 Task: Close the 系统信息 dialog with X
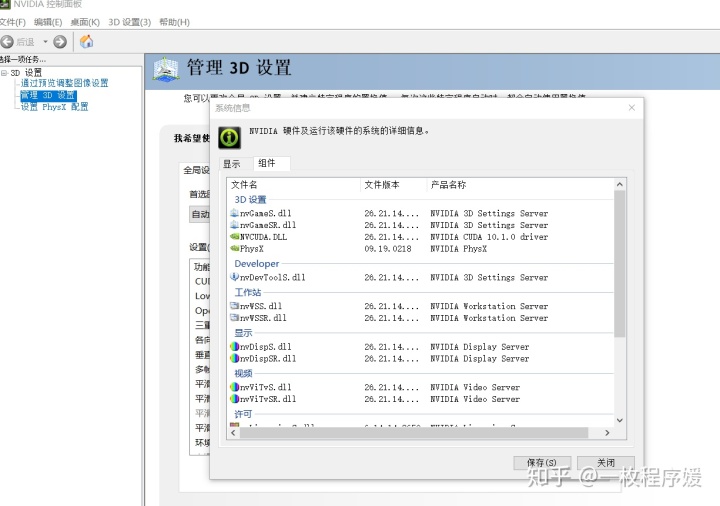(632, 107)
